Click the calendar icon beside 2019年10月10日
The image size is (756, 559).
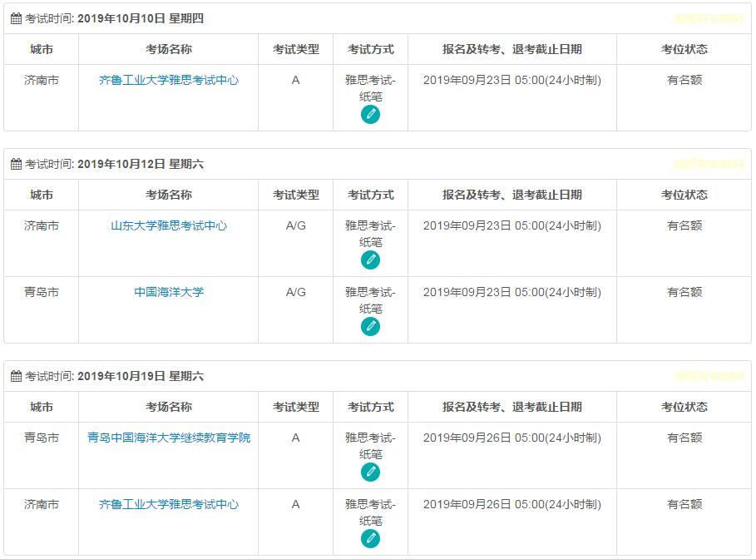pyautogui.click(x=16, y=18)
